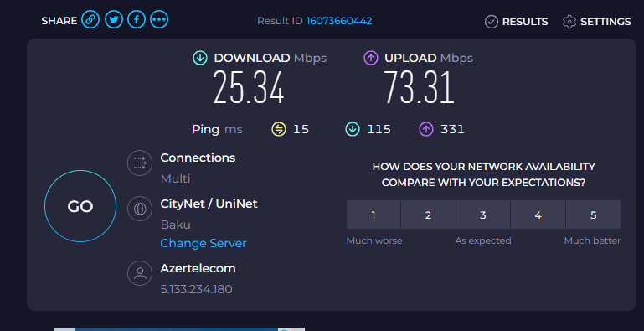Rate network availability as 1

[374, 215]
